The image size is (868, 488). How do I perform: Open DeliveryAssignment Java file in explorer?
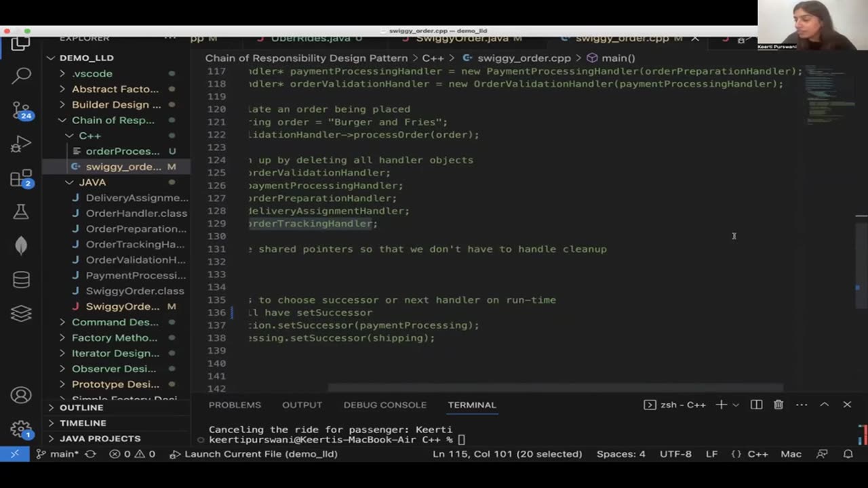pos(117,198)
